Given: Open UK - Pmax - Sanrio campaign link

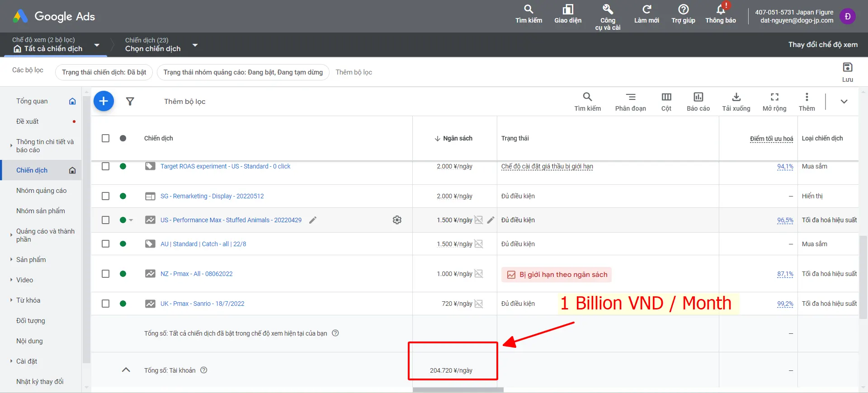Looking at the screenshot, I should tap(202, 304).
